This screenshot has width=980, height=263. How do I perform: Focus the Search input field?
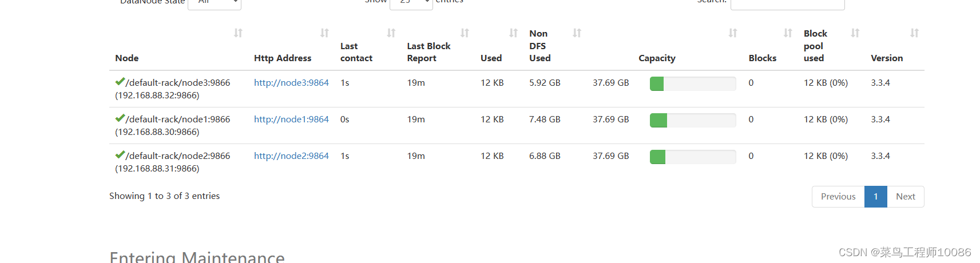[787, 3]
